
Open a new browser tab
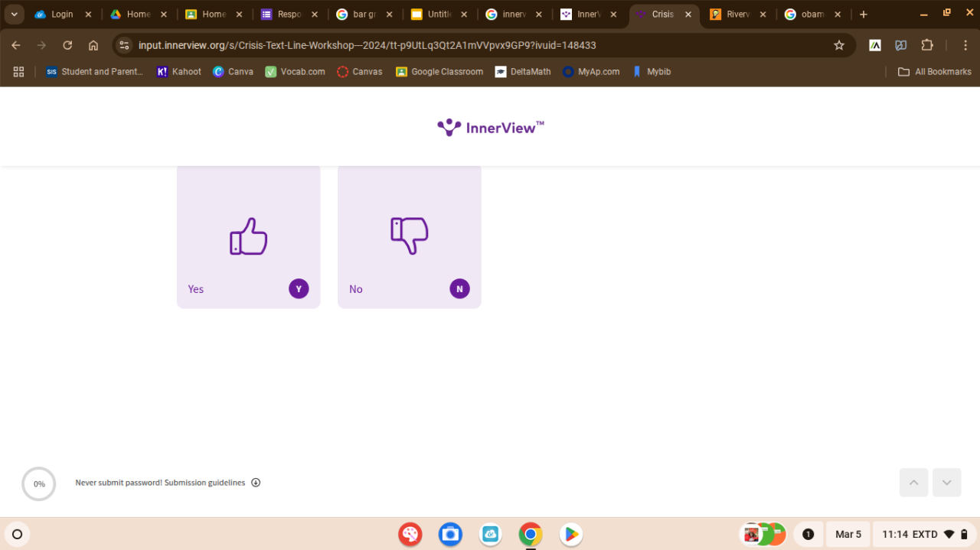[864, 15]
